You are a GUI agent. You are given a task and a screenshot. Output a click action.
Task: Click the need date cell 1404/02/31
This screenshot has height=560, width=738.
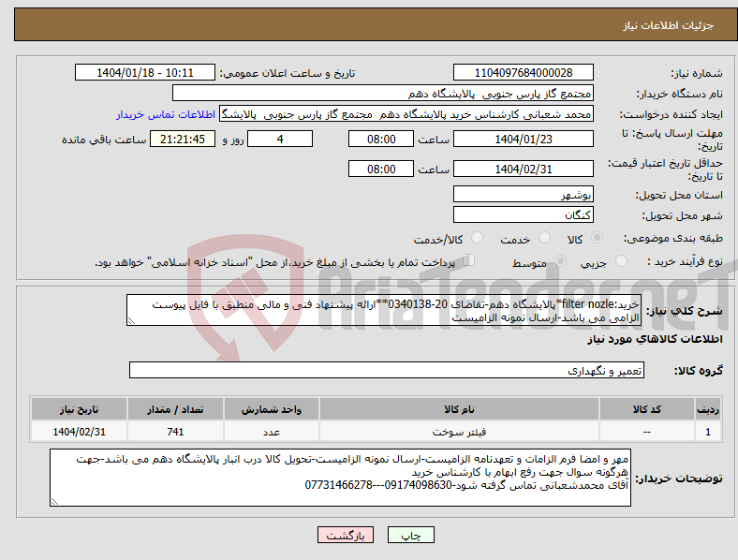[79, 432]
